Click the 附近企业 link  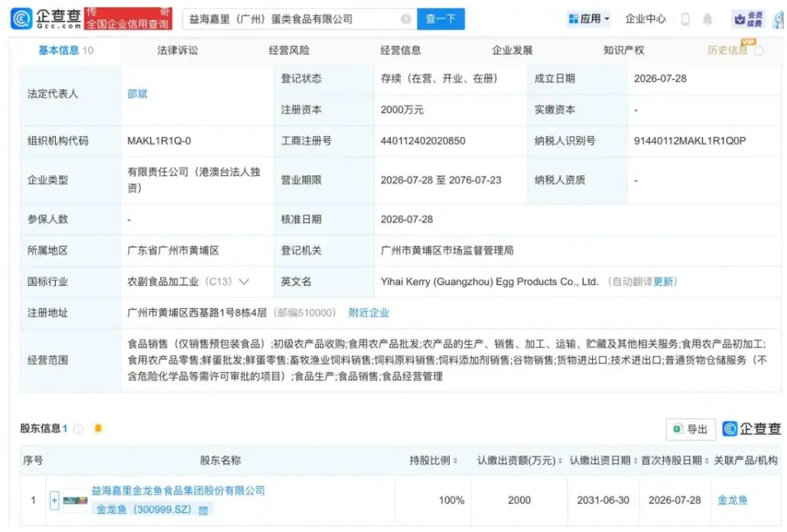[x=369, y=313]
